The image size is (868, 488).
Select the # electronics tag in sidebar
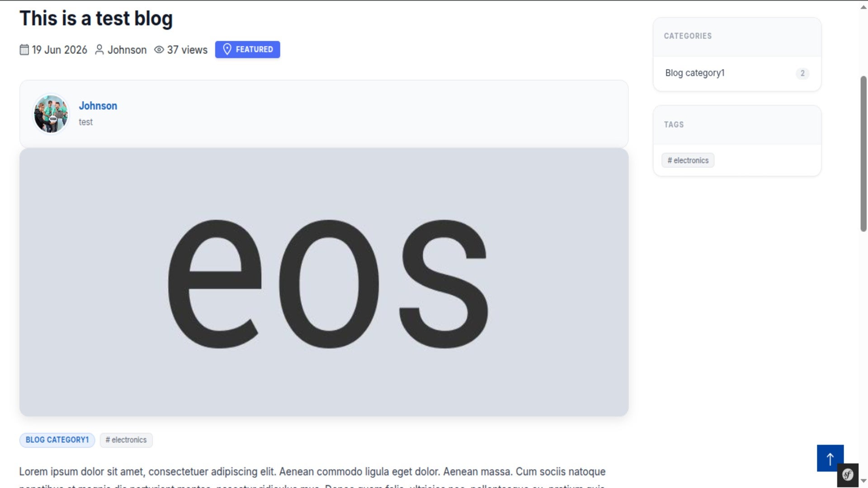coord(688,160)
